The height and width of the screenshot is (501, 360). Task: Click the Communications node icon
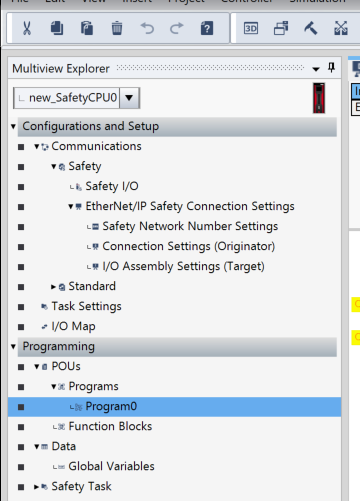(x=45, y=147)
